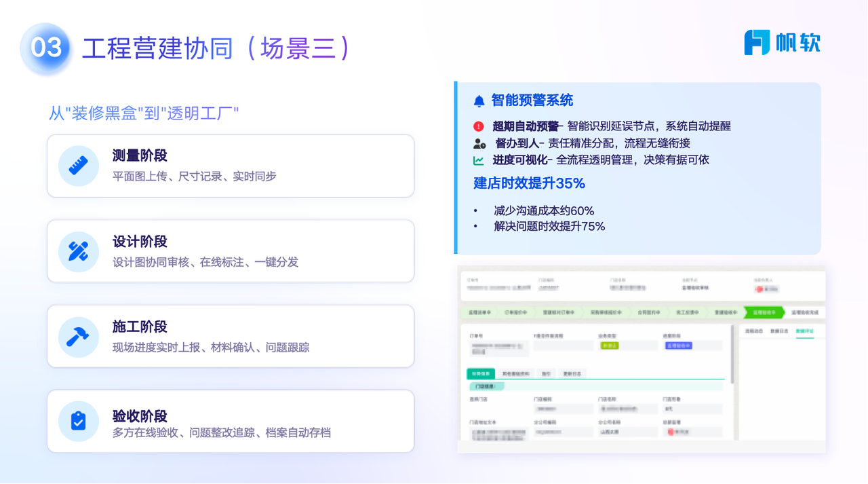Click the bell icon beside 智能预警系统
This screenshot has width=868, height=484.
[479, 101]
